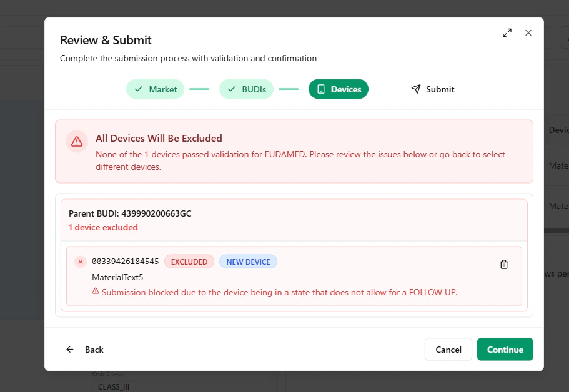Viewport: 569px width, 392px height.
Task: Click the EXCLUDED status badge
Action: (x=189, y=262)
